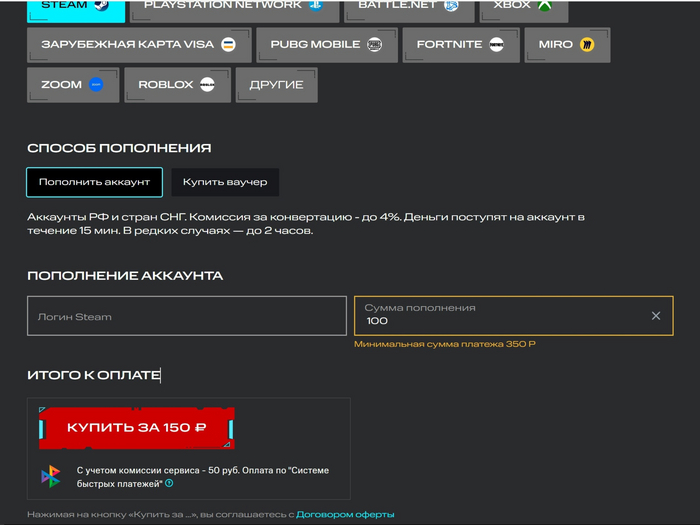Select Зарубежная карта Visa tile
The image size is (700, 525).
tap(139, 45)
